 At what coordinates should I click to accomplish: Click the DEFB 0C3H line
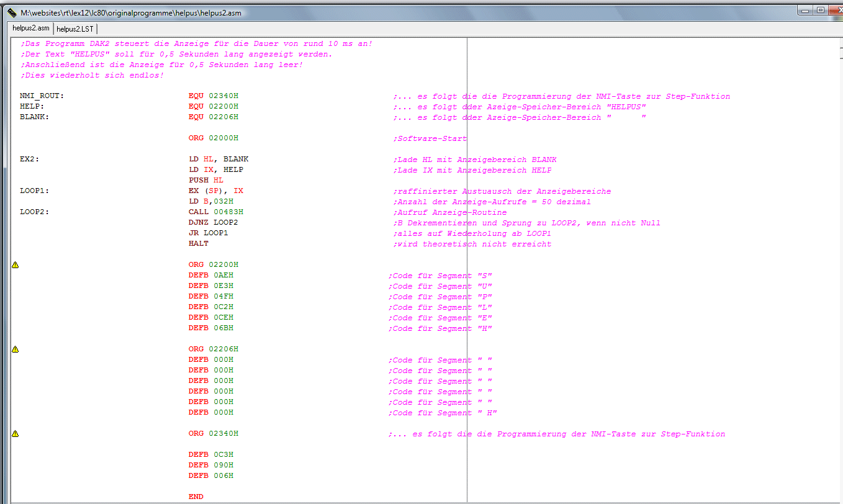(x=211, y=455)
